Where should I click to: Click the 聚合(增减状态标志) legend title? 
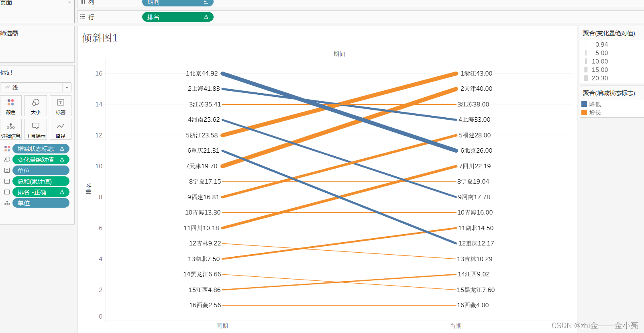[609, 93]
